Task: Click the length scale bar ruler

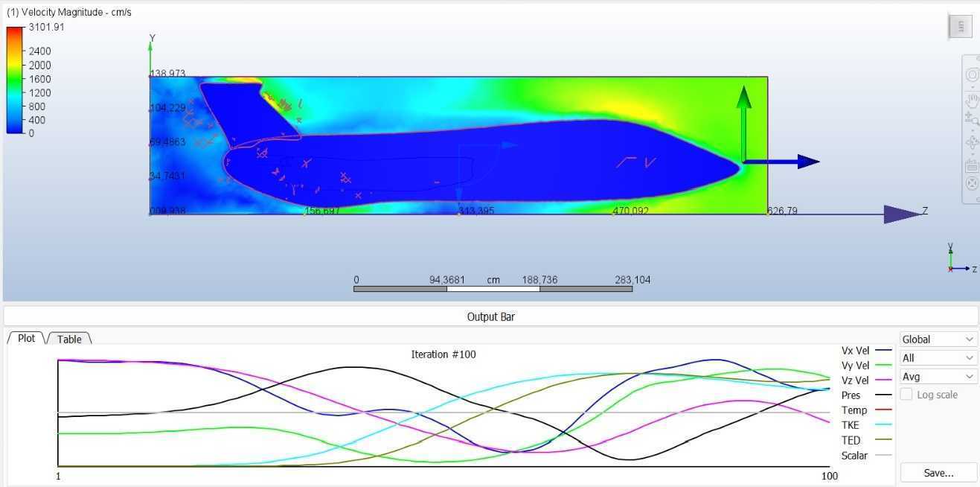Action: pos(493,289)
